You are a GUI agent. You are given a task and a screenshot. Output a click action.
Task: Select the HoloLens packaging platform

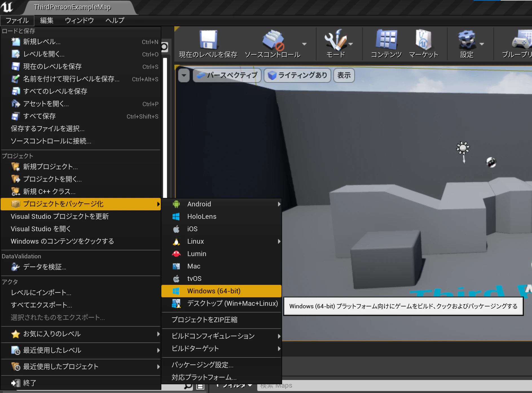[x=221, y=217]
